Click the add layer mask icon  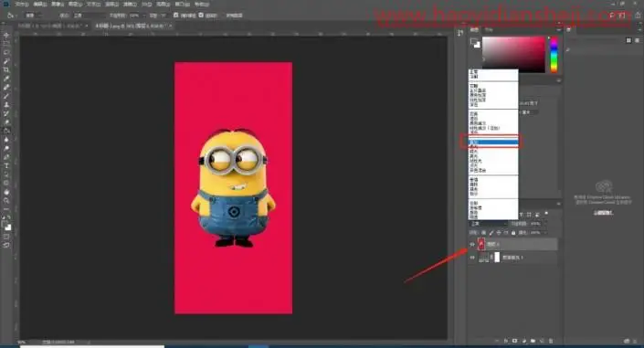tap(514, 341)
